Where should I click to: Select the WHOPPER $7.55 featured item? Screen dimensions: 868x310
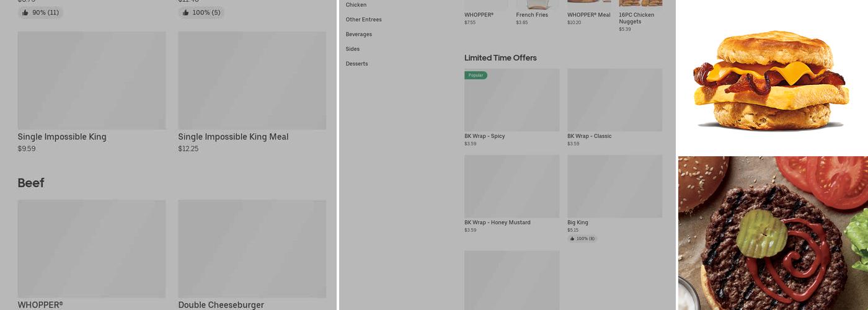pyautogui.click(x=486, y=12)
